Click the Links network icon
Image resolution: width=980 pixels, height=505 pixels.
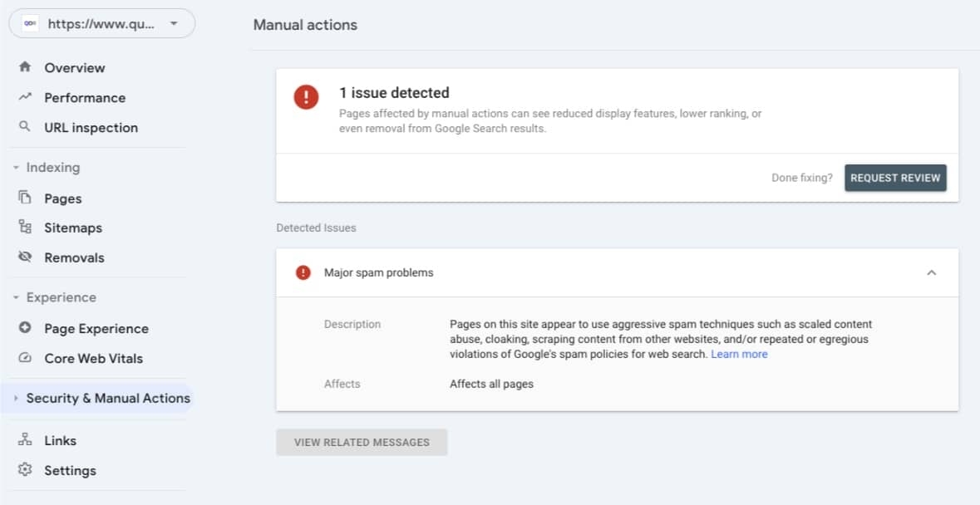pos(25,439)
